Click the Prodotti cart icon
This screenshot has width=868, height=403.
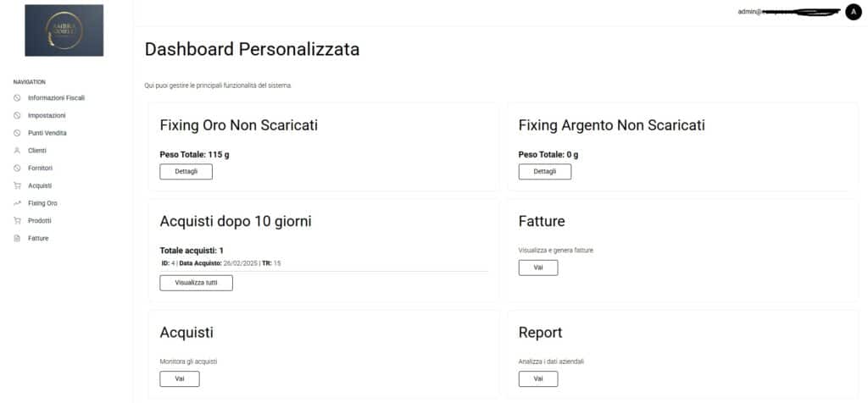17,221
